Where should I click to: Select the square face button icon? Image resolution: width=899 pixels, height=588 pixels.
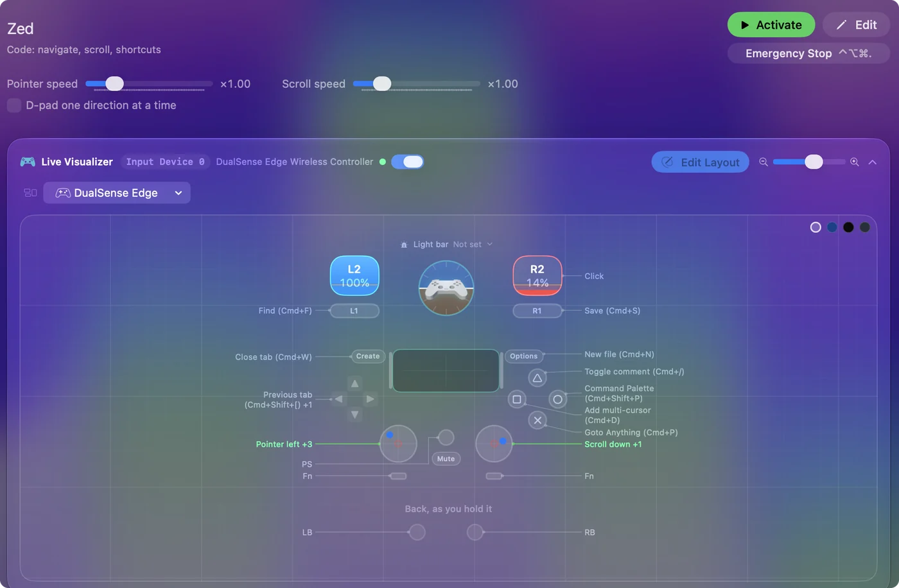pyautogui.click(x=517, y=399)
